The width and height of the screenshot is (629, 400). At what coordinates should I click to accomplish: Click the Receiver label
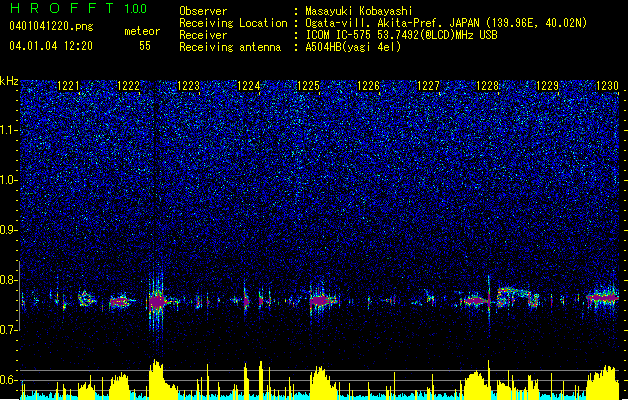[x=203, y=35]
